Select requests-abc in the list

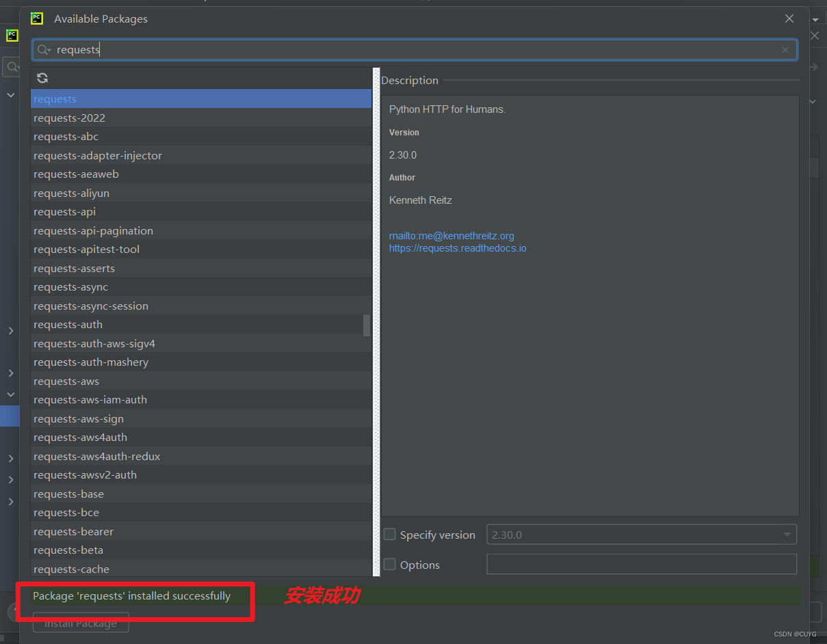click(201, 137)
